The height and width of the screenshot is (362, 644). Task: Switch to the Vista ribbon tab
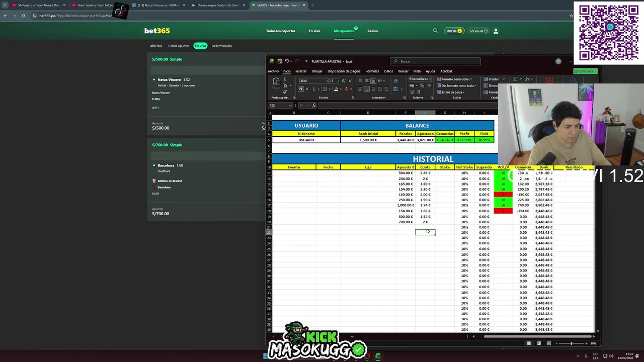click(x=417, y=71)
